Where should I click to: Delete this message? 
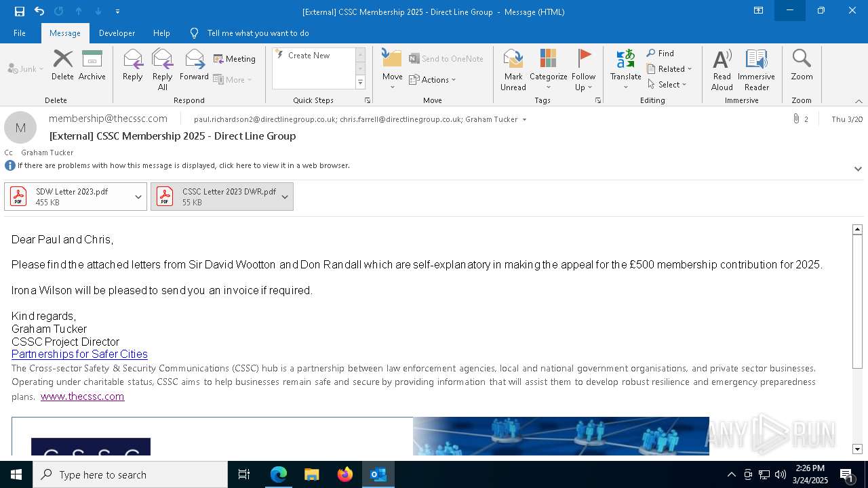(x=62, y=65)
